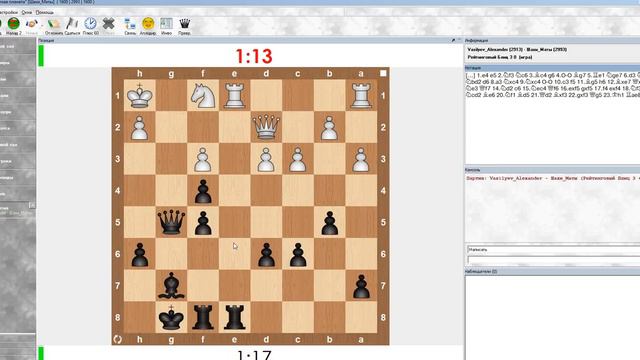Select the white queen on d2
The width and height of the screenshot is (640, 360).
(x=266, y=127)
